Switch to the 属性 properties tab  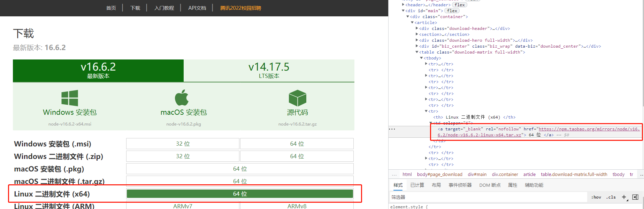click(513, 185)
